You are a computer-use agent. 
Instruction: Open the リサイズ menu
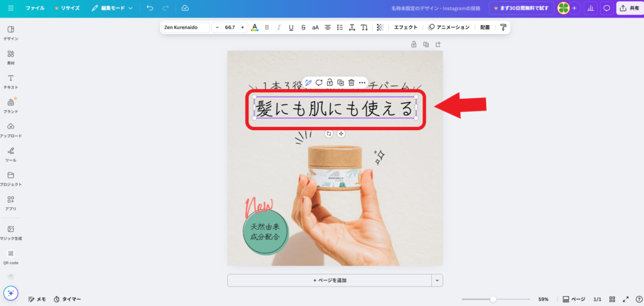66,8
